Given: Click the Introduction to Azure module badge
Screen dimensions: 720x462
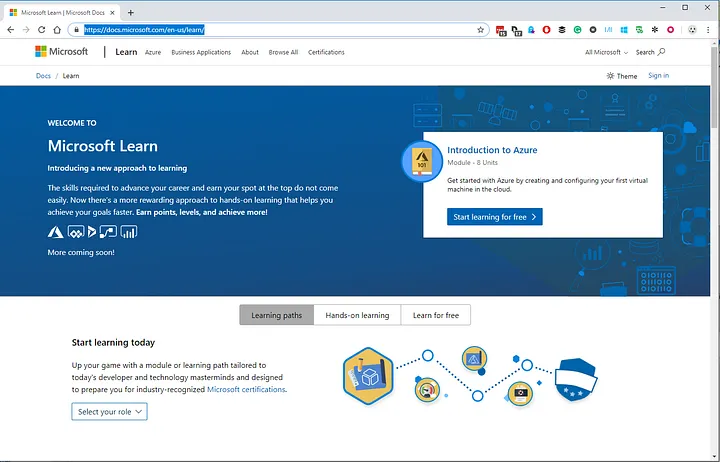Looking at the screenshot, I should (422, 161).
